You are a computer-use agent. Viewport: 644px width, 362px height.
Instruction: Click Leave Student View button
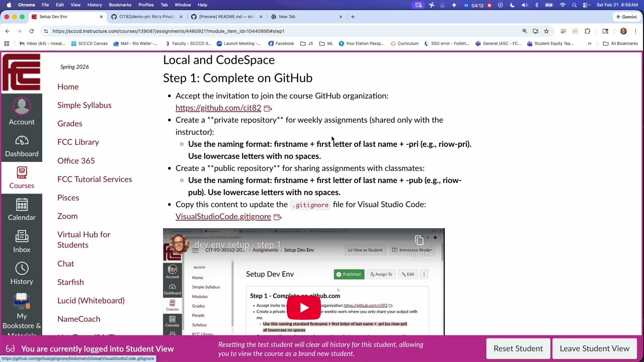(595, 348)
